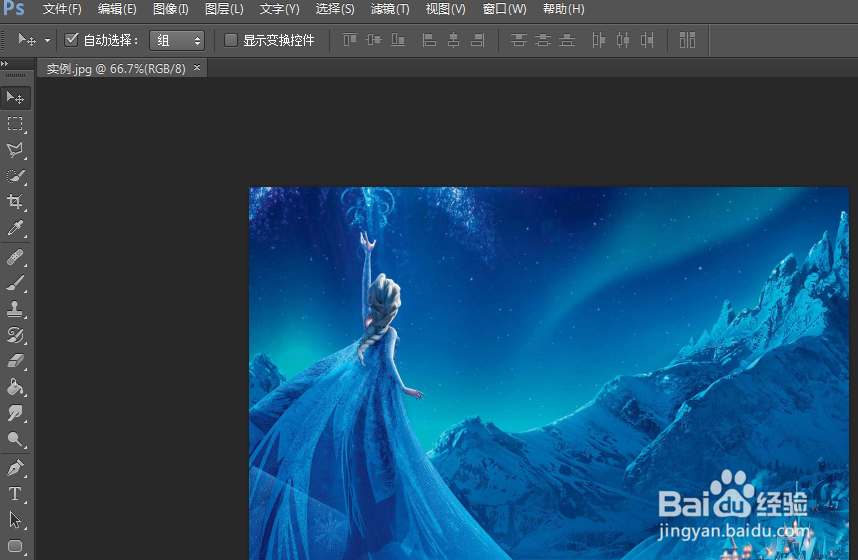Uncheck the 自动选择 checkbox

[x=71, y=39]
